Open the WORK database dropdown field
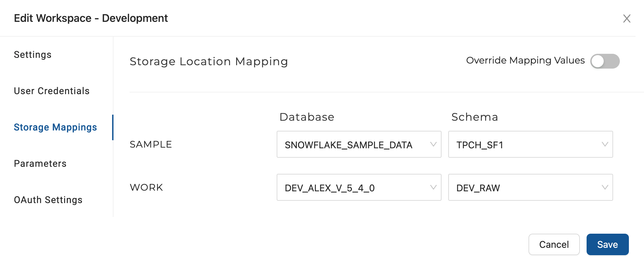The height and width of the screenshot is (271, 644). pos(353,188)
